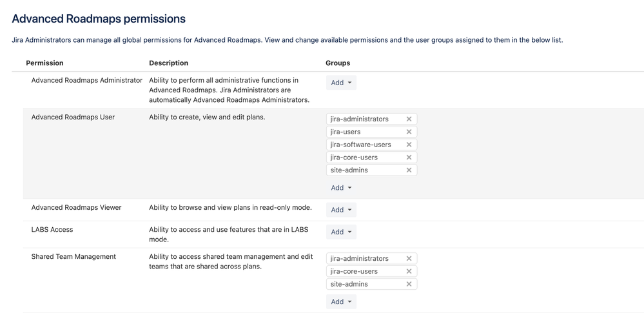Click the Description column header

[168, 63]
